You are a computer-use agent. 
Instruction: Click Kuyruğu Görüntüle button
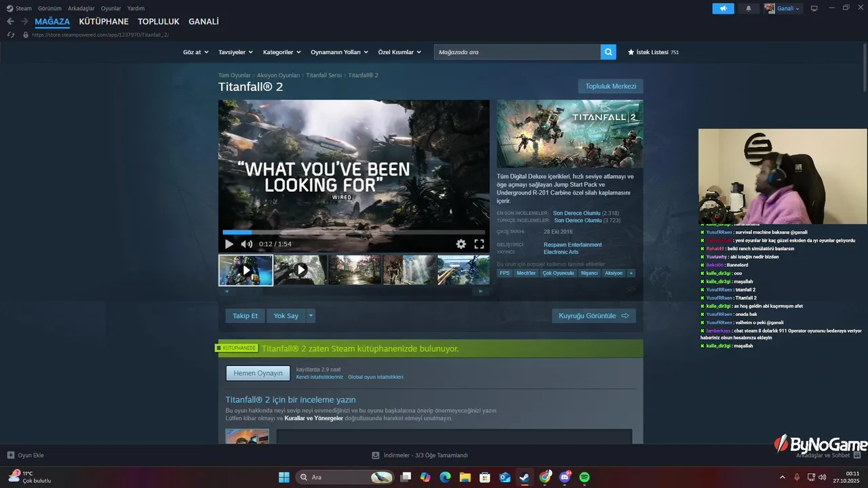pos(593,316)
